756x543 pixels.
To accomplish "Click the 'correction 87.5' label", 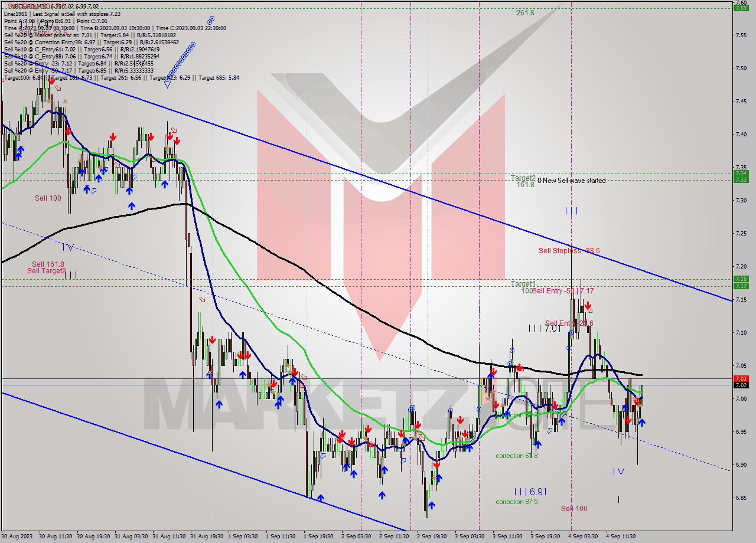I will 517,502.
